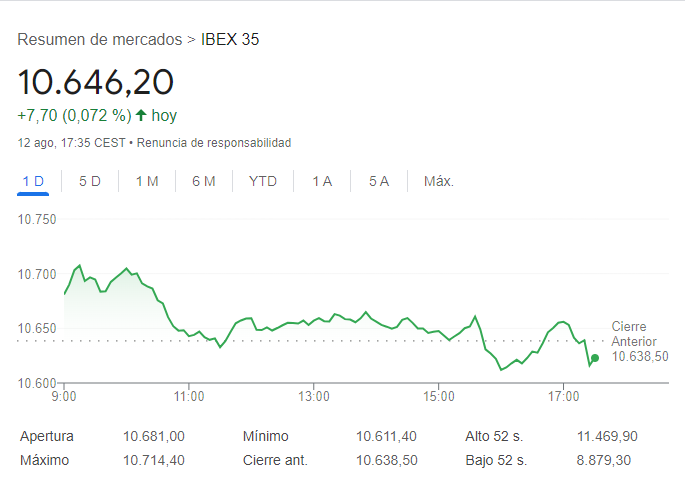Show the Máx. full history range
Viewport: 685px width, 480px height.
tap(439, 181)
